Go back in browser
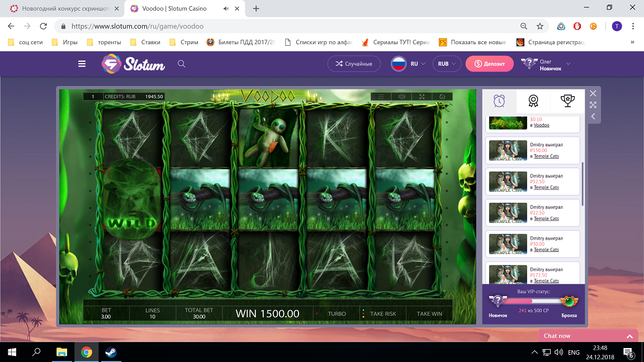 tap(11, 26)
